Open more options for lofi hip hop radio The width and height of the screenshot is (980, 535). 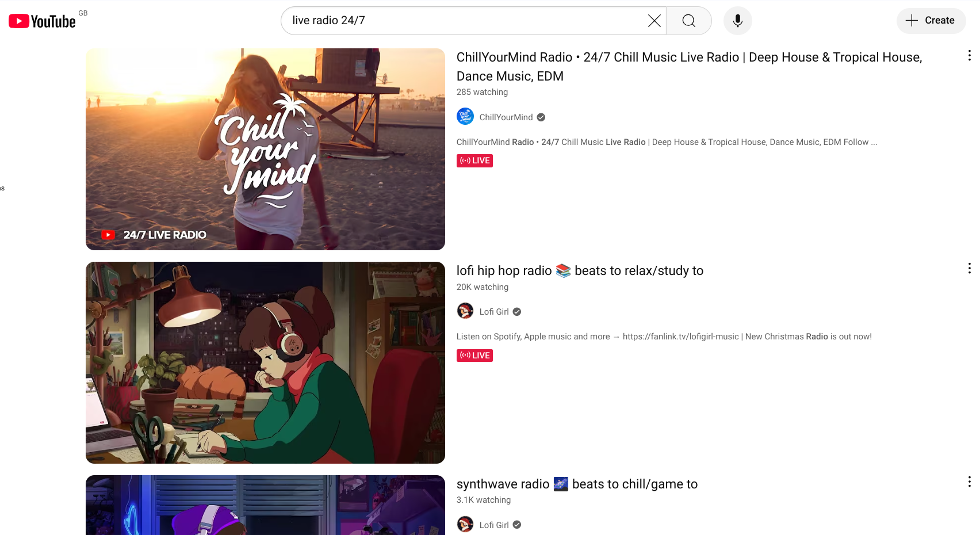click(x=969, y=268)
